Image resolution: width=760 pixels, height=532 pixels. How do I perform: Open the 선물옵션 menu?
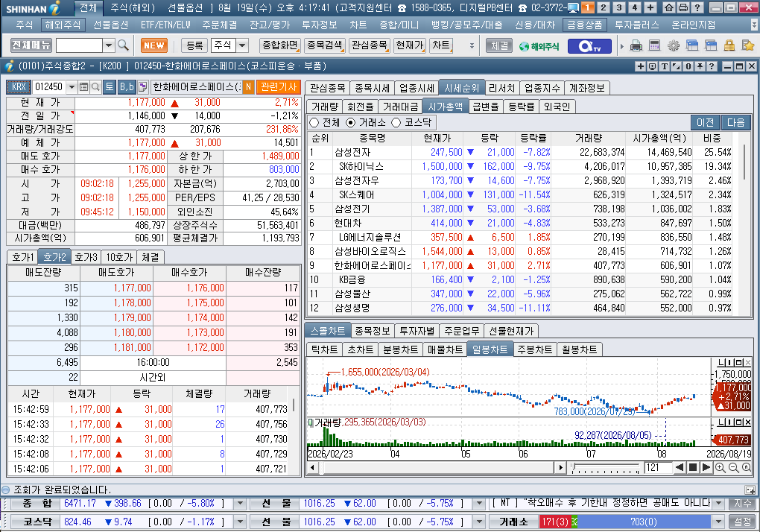click(110, 25)
